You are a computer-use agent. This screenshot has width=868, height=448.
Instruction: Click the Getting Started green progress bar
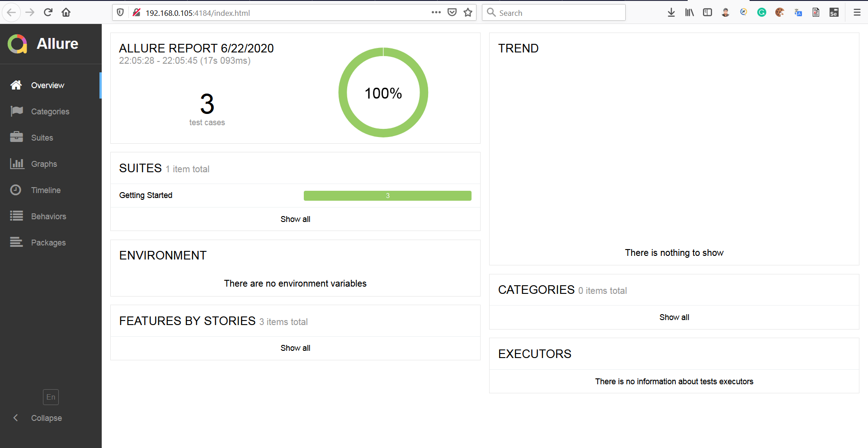pyautogui.click(x=387, y=196)
